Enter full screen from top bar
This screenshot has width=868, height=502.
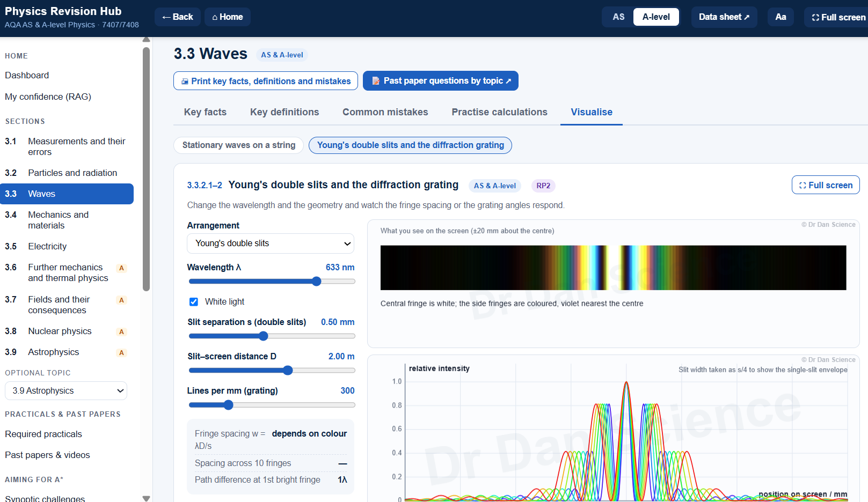click(837, 17)
